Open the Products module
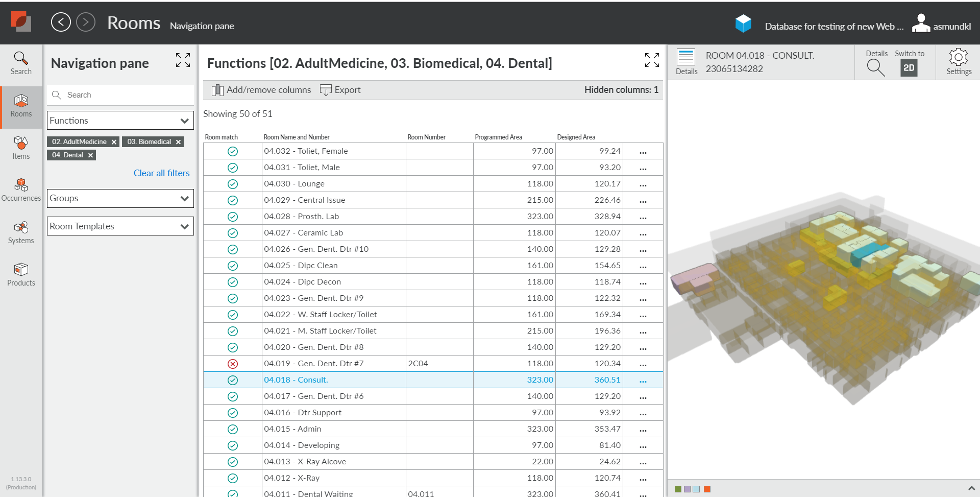 coord(21,274)
